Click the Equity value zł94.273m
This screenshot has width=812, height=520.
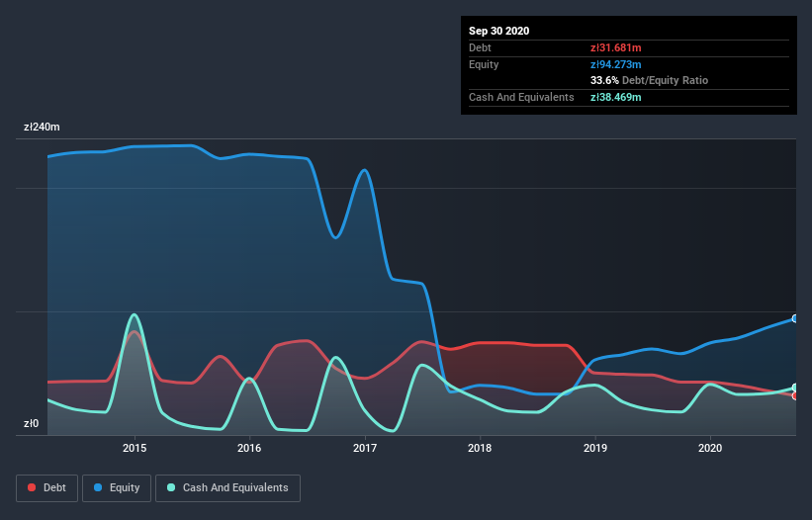(616, 64)
